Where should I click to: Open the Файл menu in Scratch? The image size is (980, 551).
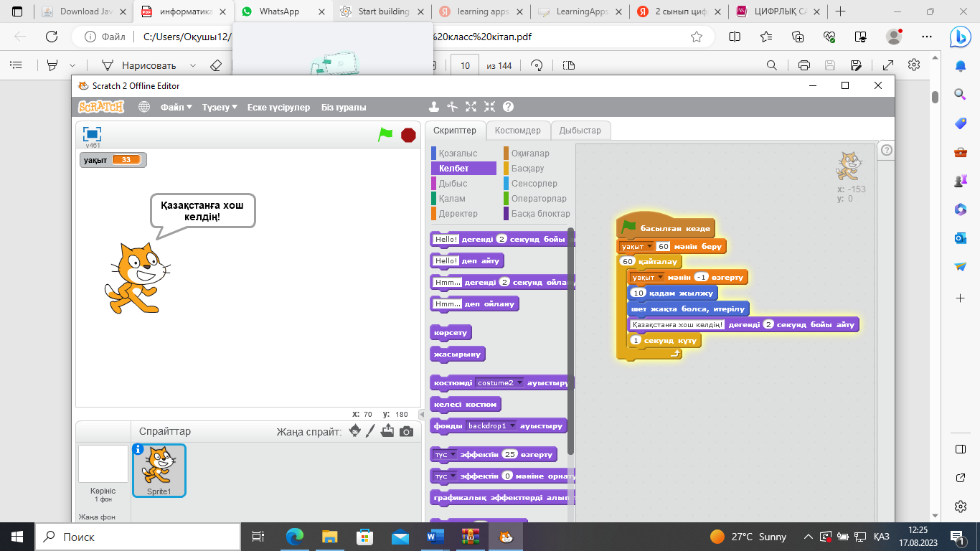tap(176, 107)
